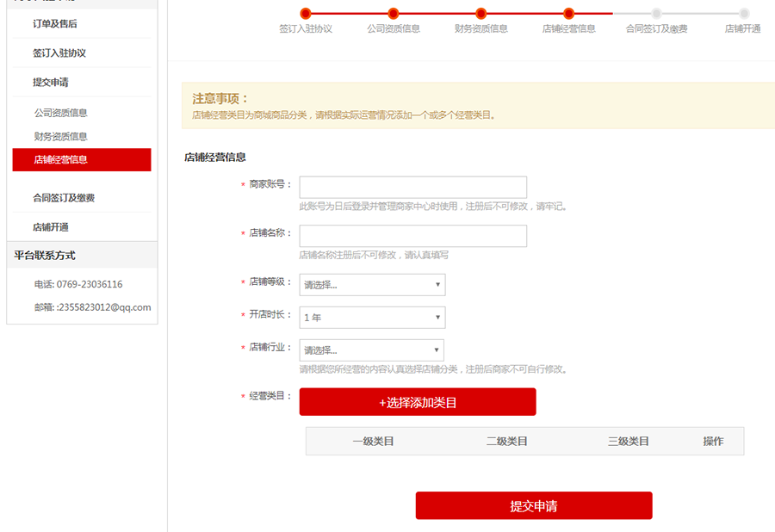The width and height of the screenshot is (775, 532).
Task: Open the 开店时长 dropdown showing 1 年
Action: pyautogui.click(x=372, y=318)
